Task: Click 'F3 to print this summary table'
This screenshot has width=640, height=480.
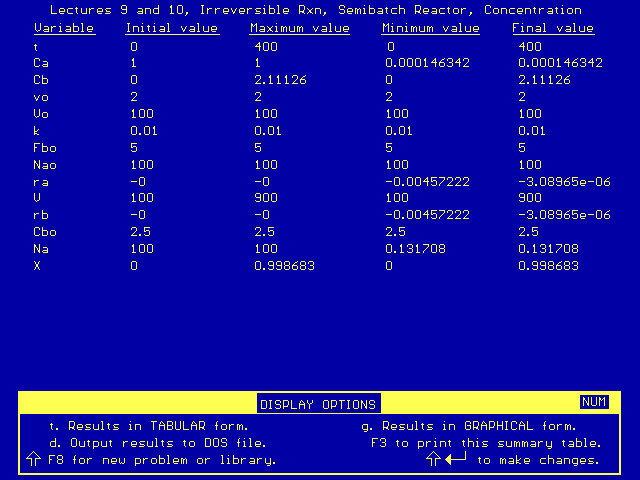Action: [x=486, y=442]
